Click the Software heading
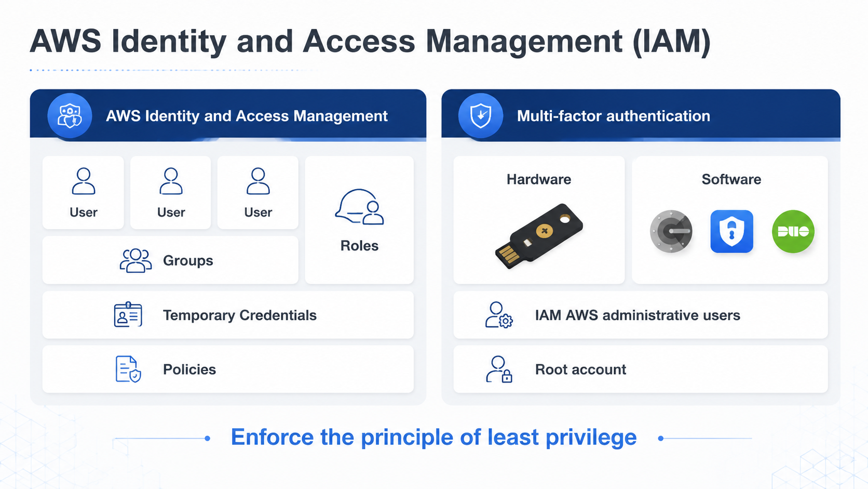This screenshot has height=489, width=868. (731, 179)
